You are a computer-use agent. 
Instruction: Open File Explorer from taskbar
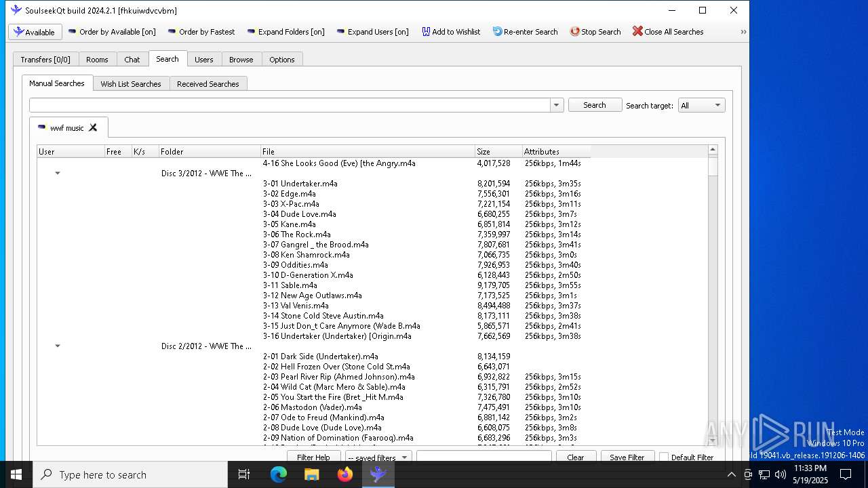coord(312,474)
